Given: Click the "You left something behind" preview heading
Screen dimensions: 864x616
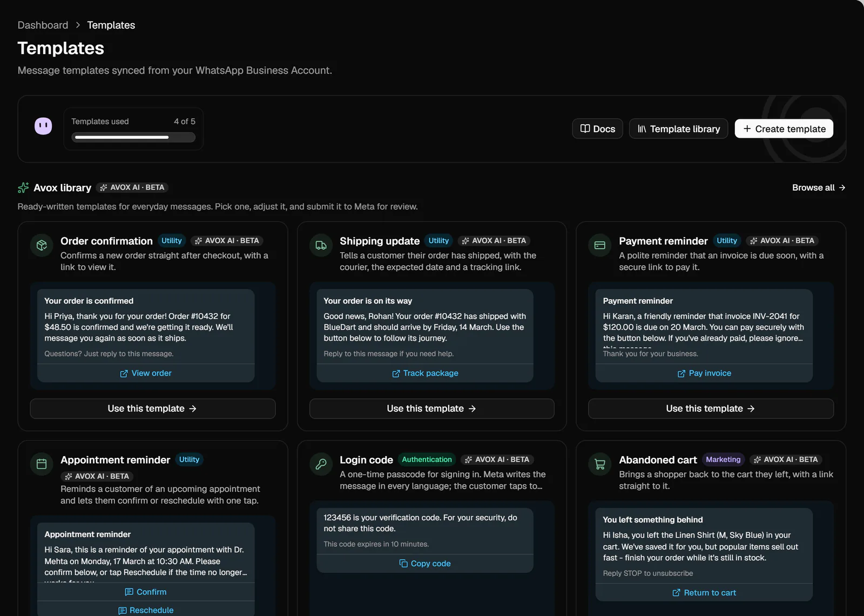Looking at the screenshot, I should click(x=653, y=520).
